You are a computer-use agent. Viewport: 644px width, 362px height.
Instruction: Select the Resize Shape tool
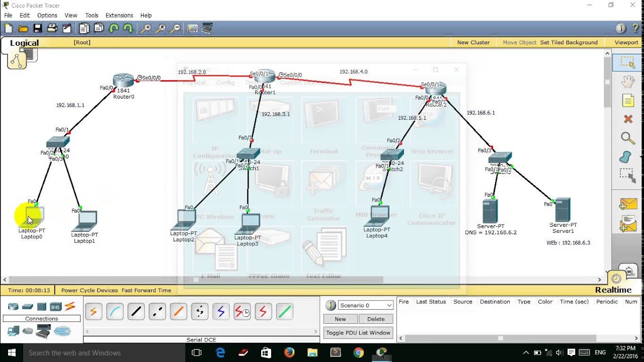(x=628, y=176)
